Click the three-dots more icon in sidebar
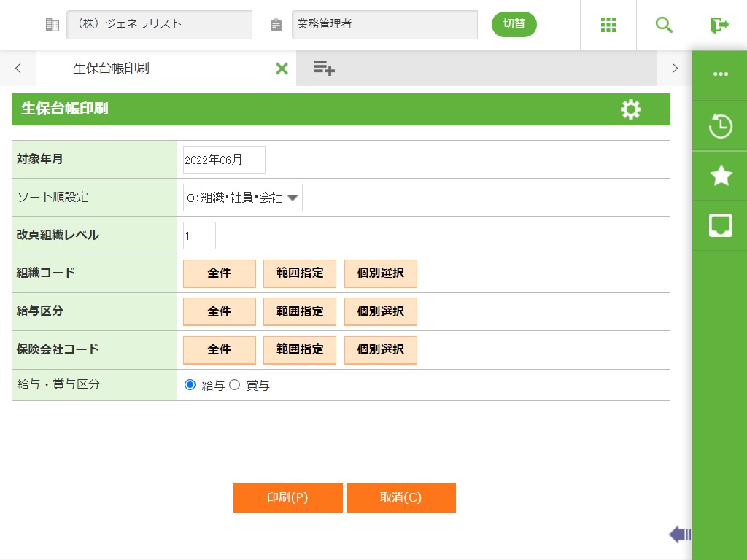747x560 pixels. (720, 74)
